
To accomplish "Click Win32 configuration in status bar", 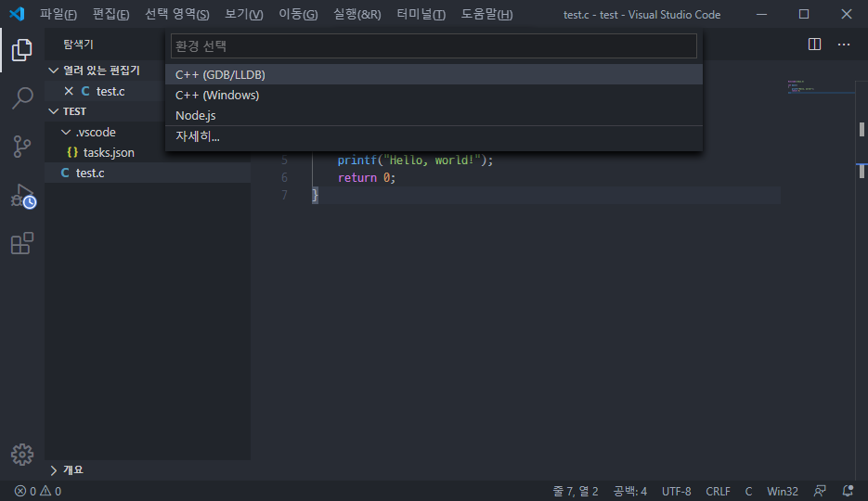I will click(x=783, y=491).
